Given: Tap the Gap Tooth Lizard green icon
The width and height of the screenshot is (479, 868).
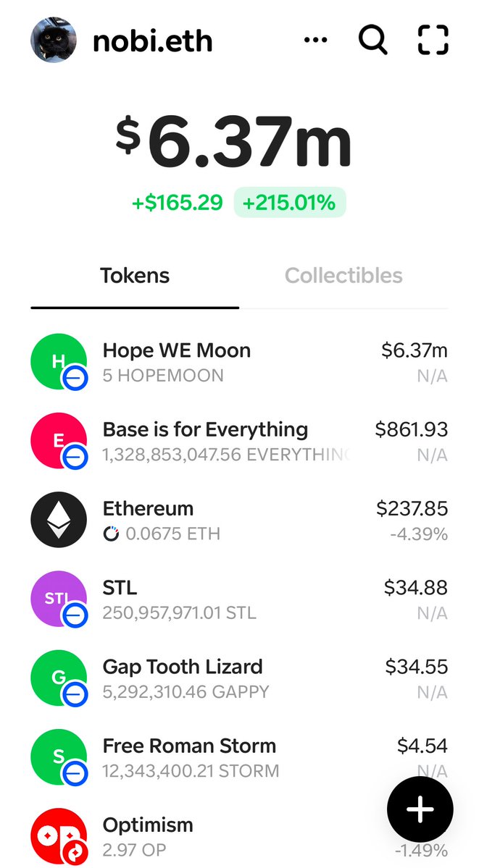Looking at the screenshot, I should [x=59, y=678].
